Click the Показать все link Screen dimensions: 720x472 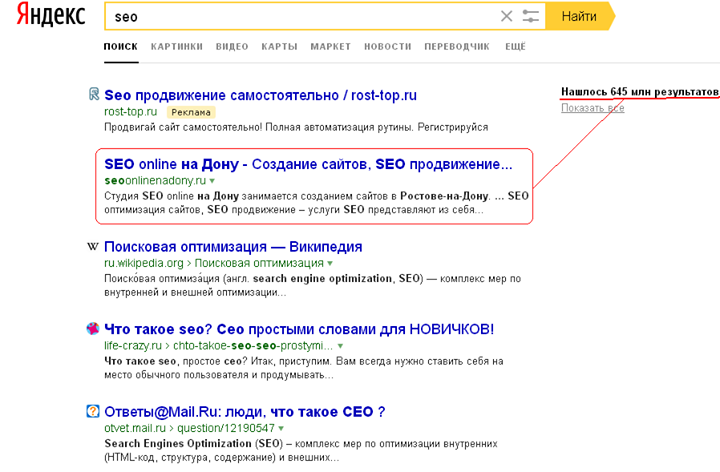(x=592, y=108)
